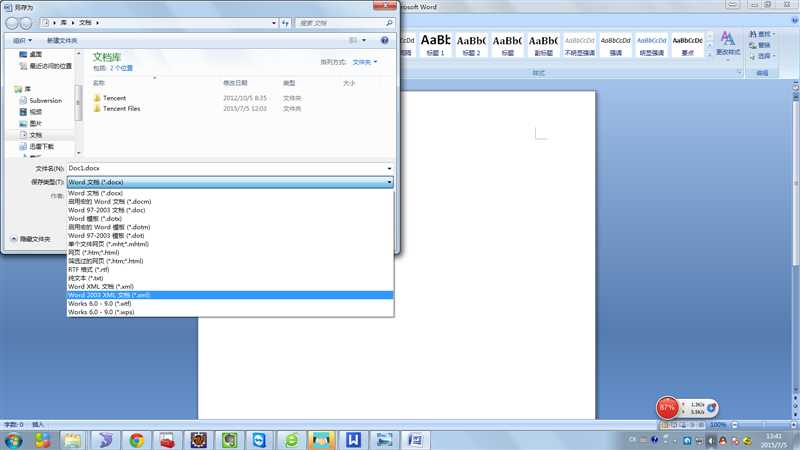800x450 pixels.
Task: Apply 标题 2 style in Word ribbon
Action: (471, 45)
